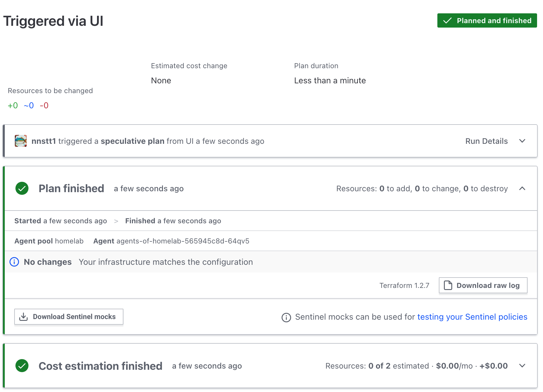Click the Cost estimation finished heading
The image size is (543, 392).
click(x=100, y=366)
